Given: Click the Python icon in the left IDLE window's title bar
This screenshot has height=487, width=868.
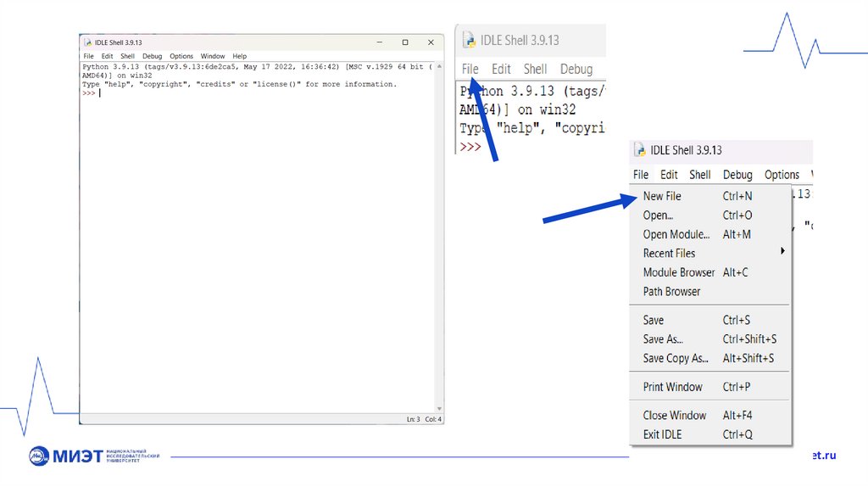Looking at the screenshot, I should pos(87,42).
